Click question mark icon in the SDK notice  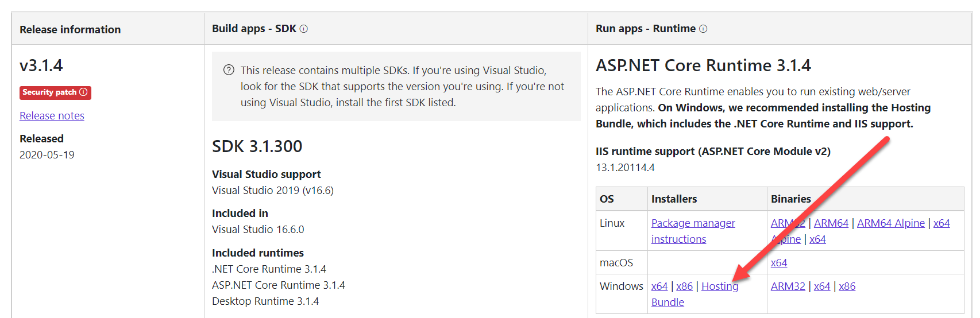click(229, 70)
